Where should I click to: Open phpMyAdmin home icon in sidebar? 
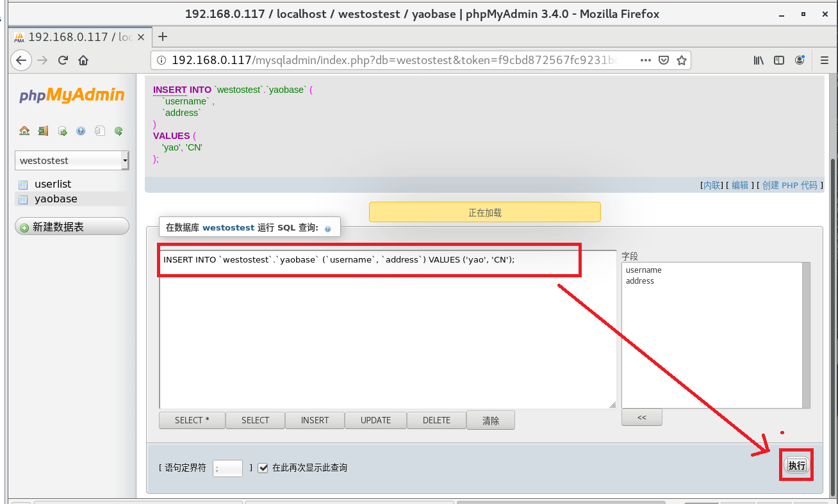pyautogui.click(x=24, y=131)
